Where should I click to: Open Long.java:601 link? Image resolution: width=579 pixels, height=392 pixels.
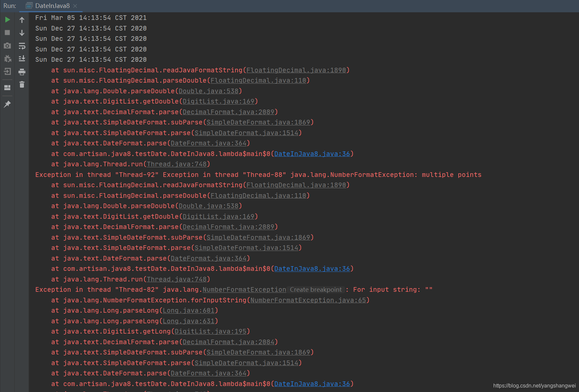tap(188, 310)
